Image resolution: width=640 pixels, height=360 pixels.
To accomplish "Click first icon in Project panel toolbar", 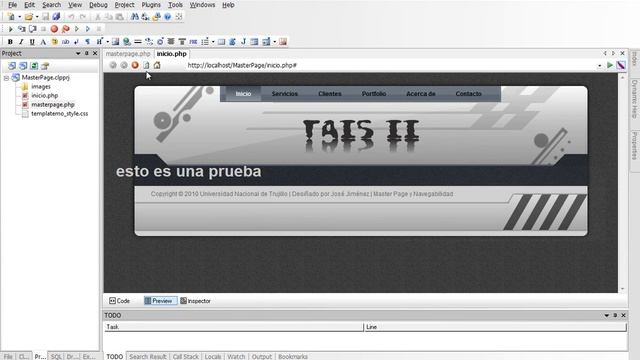I will [x=12, y=66].
